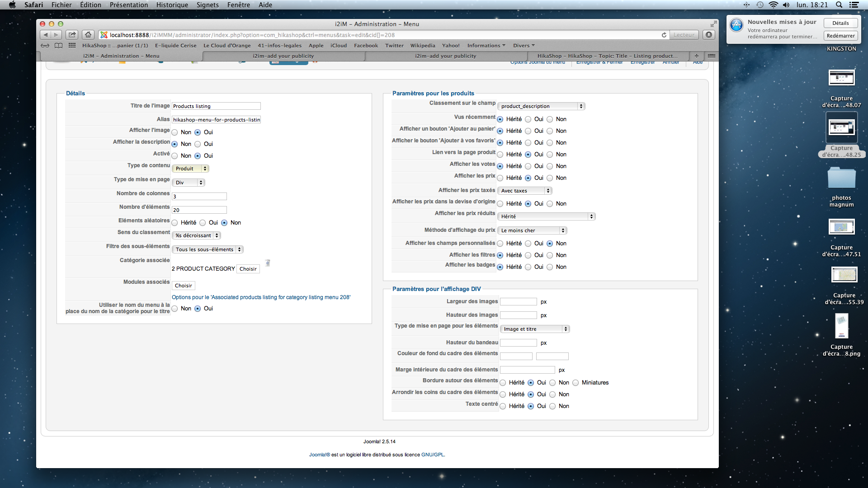The width and height of the screenshot is (868, 488).
Task: Click the Safari share button
Action: point(72,35)
